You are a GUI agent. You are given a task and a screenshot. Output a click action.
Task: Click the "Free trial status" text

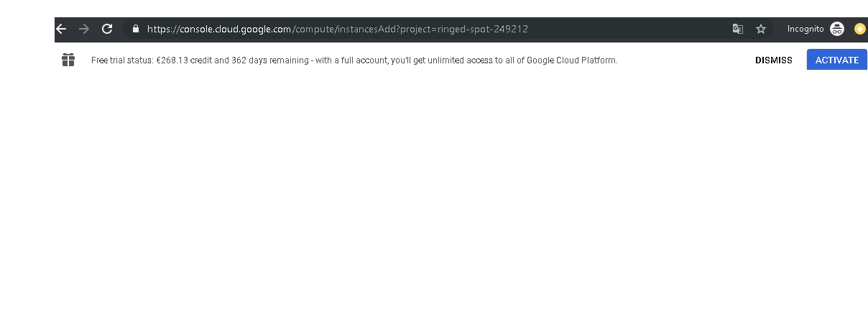121,60
